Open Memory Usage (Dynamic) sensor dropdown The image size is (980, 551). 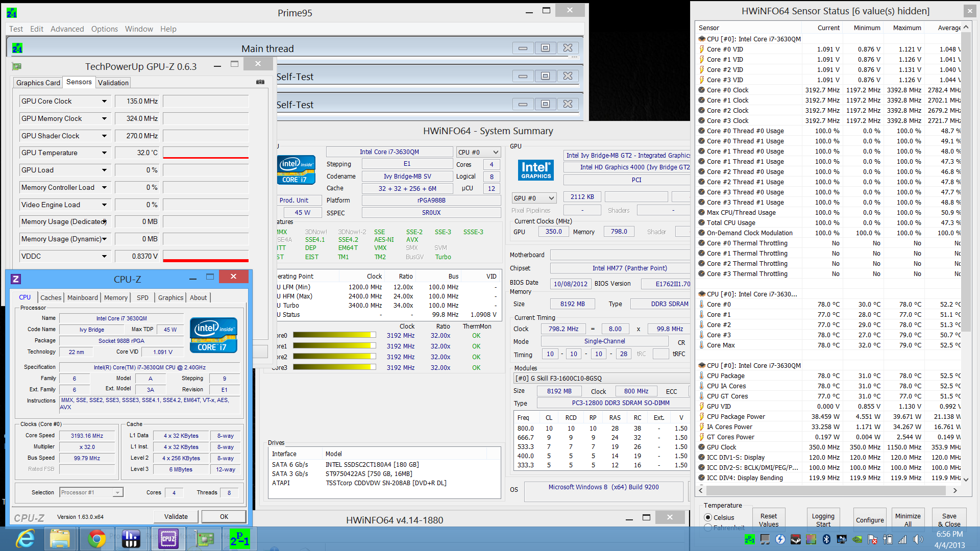click(x=104, y=239)
